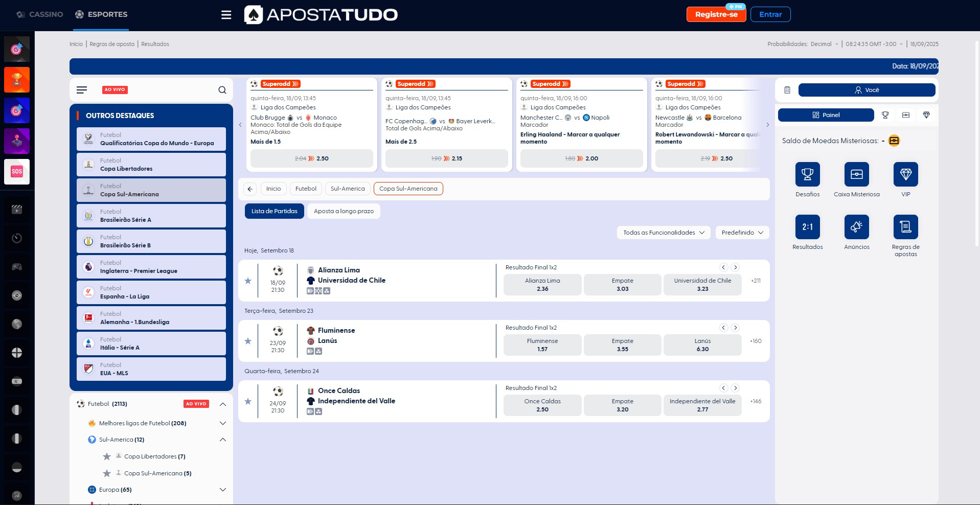
Task: Open Espanha - La Liga highlight
Action: pyautogui.click(x=151, y=292)
